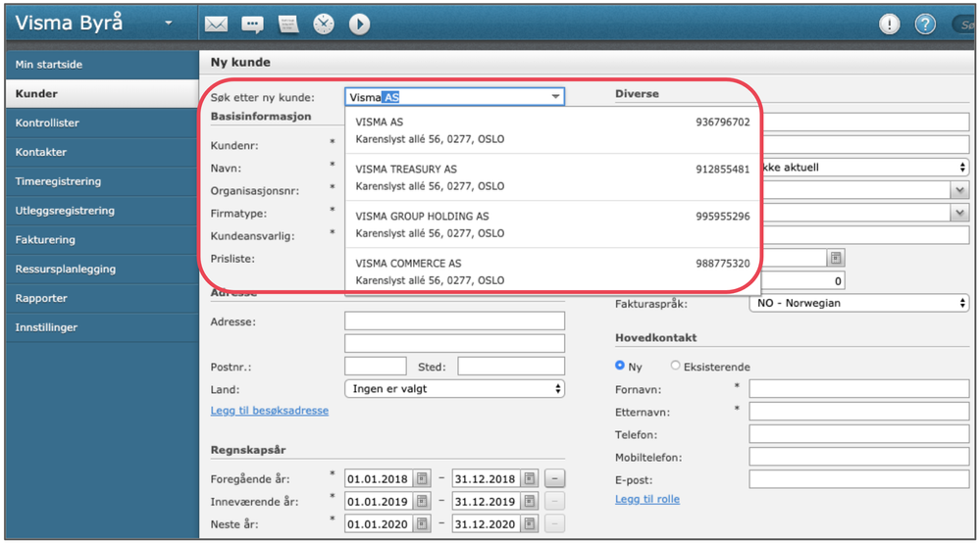Select VISMA AS search result 936796702

[x=552, y=130]
